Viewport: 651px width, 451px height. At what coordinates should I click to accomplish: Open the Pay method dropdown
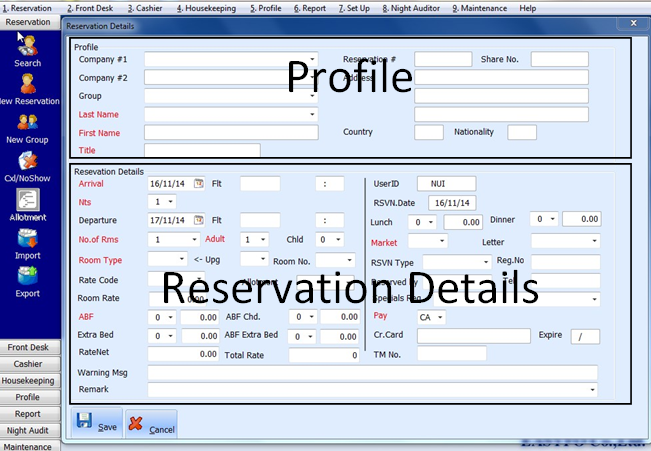441,317
